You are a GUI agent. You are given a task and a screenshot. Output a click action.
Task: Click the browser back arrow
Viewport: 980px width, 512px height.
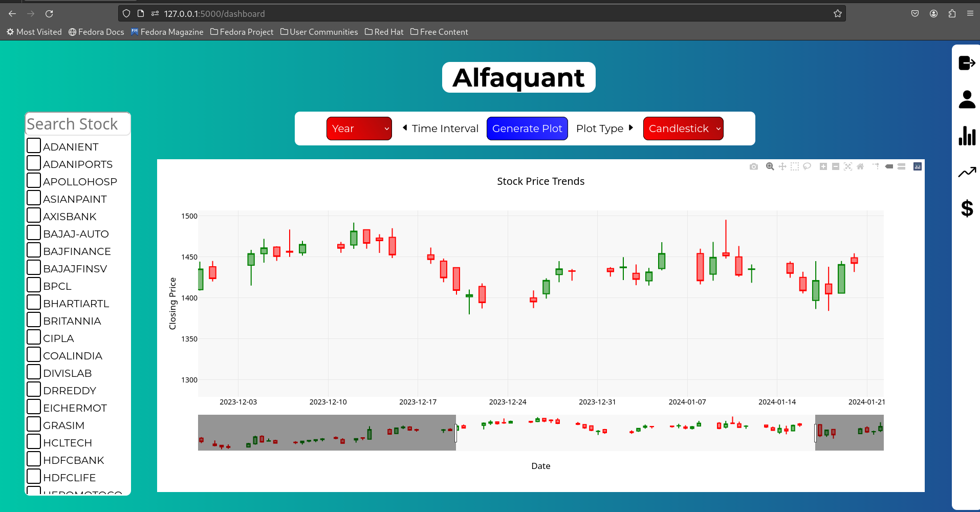[x=12, y=14]
